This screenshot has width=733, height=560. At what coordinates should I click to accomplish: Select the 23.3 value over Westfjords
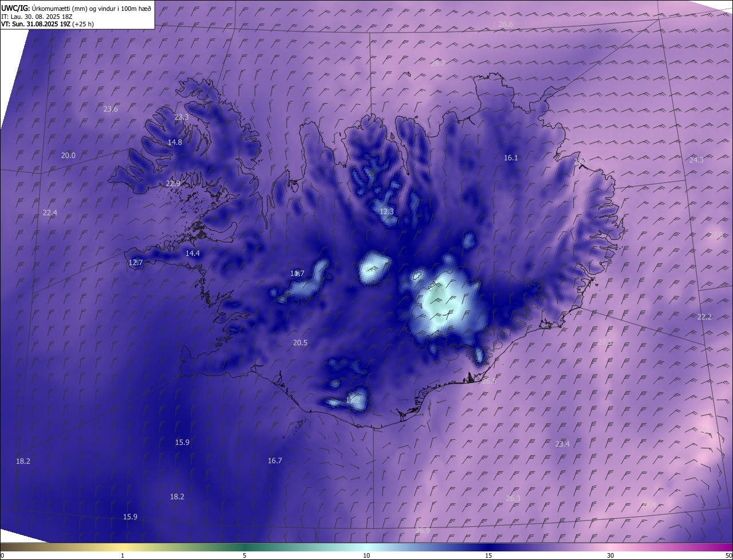182,117
